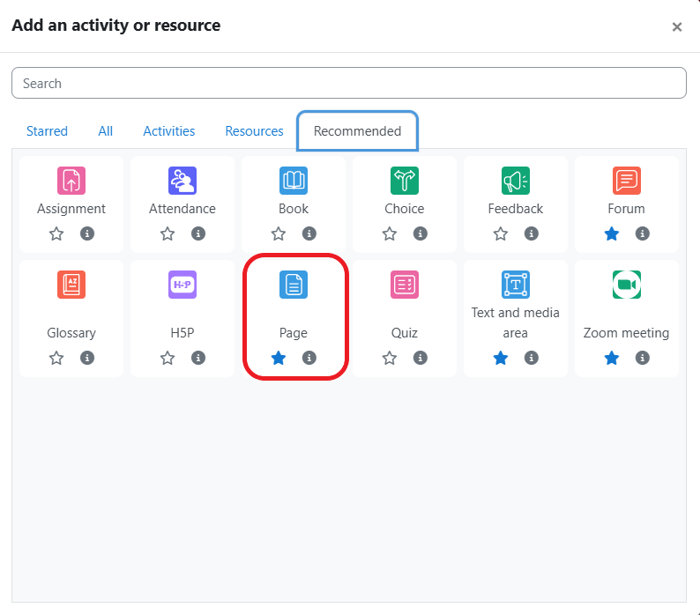Screen dimensions: 700x615
Task: Click the Search input field
Action: [349, 84]
